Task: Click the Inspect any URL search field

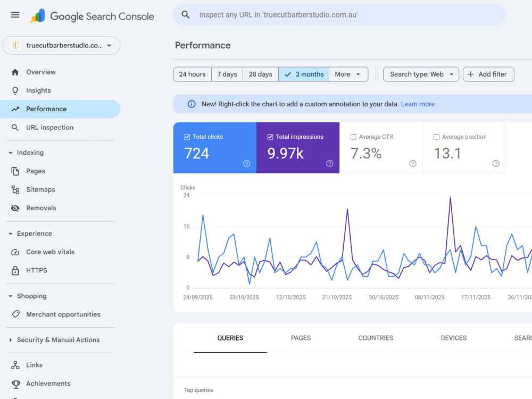Action: point(339,15)
